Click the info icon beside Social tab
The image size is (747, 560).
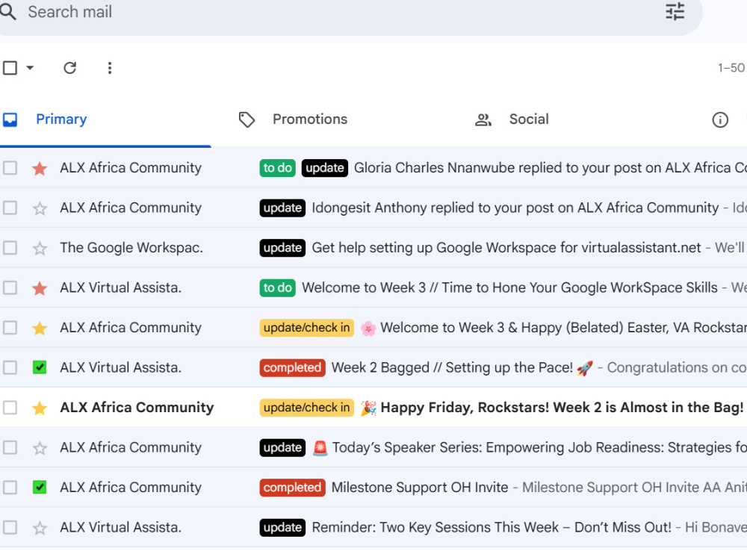[720, 119]
